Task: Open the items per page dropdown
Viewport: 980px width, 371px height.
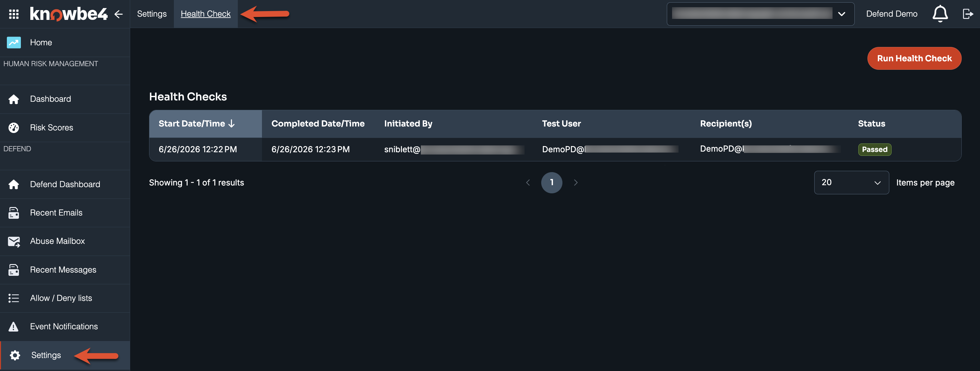Action: click(x=851, y=183)
